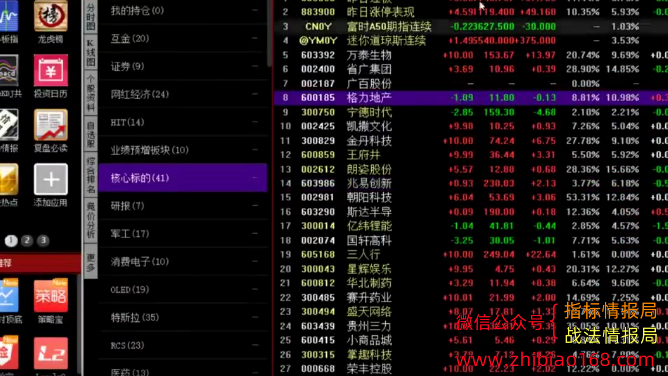Select the 军工(17) group
Image resolution: width=668 pixels, height=376 pixels.
(x=183, y=233)
